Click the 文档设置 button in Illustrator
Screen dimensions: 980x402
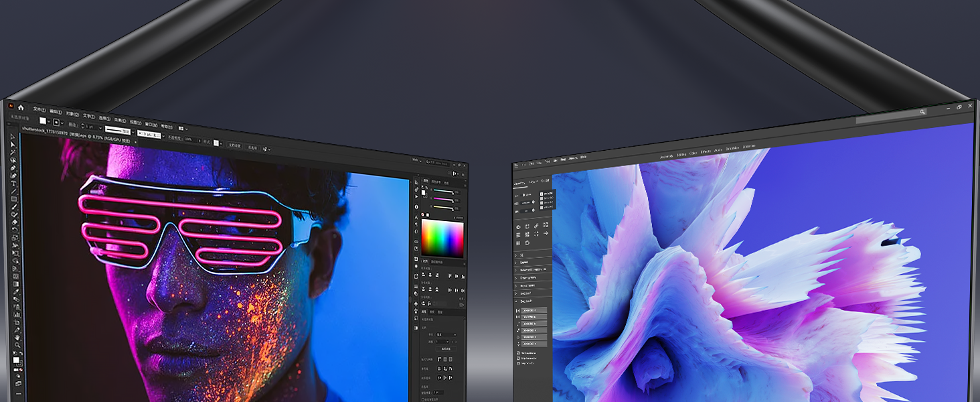235,145
